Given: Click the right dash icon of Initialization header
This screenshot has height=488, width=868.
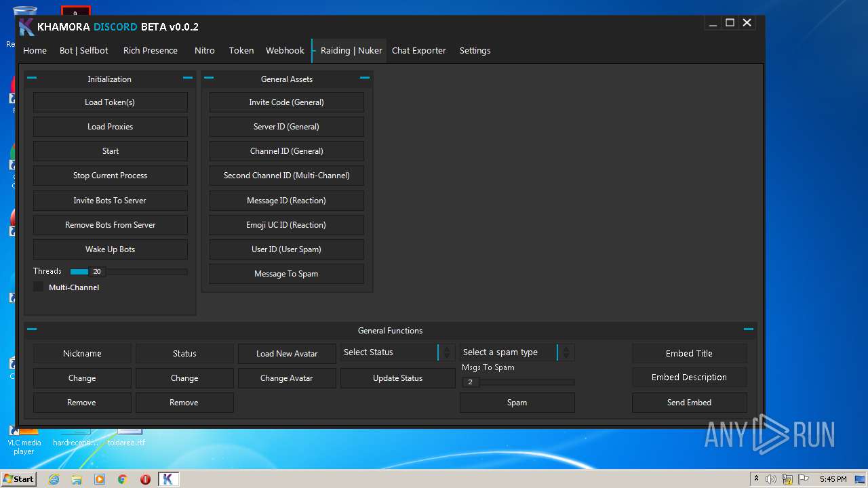Looking at the screenshot, I should pyautogui.click(x=188, y=78).
